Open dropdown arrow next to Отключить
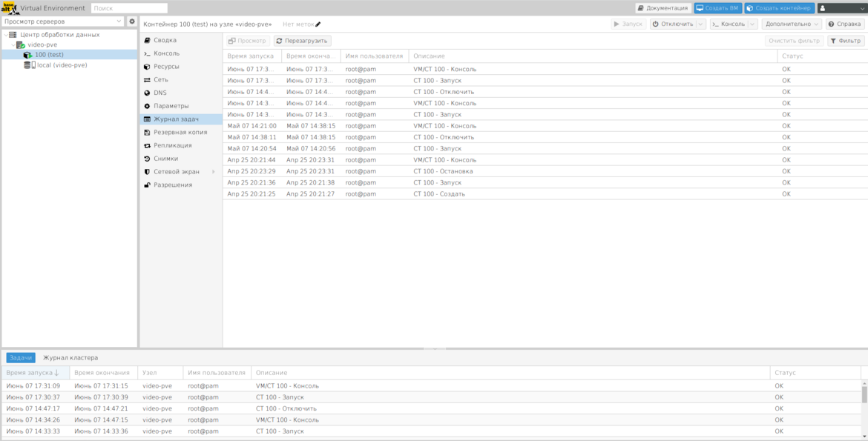This screenshot has width=868, height=441. point(701,24)
